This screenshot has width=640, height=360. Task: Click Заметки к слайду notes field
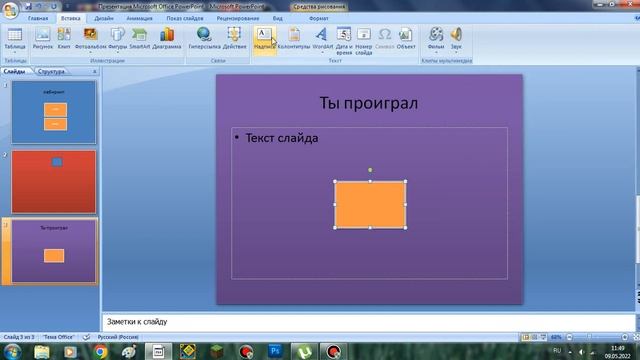tap(369, 322)
